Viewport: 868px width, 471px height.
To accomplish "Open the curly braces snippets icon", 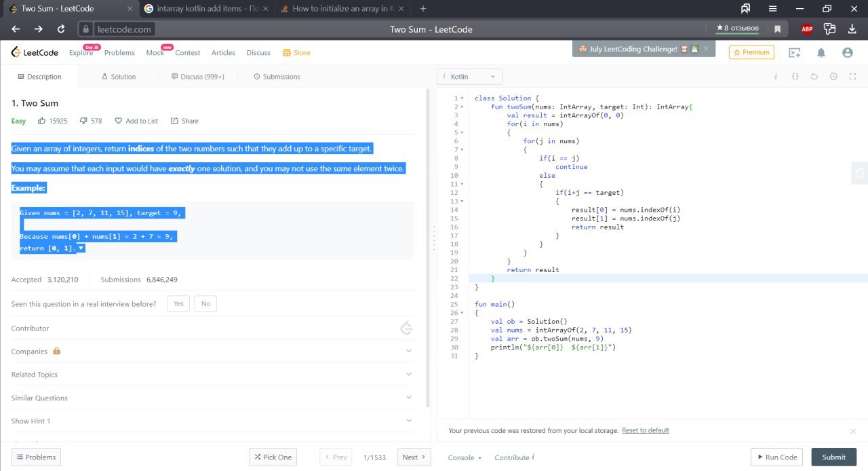I will click(x=795, y=77).
